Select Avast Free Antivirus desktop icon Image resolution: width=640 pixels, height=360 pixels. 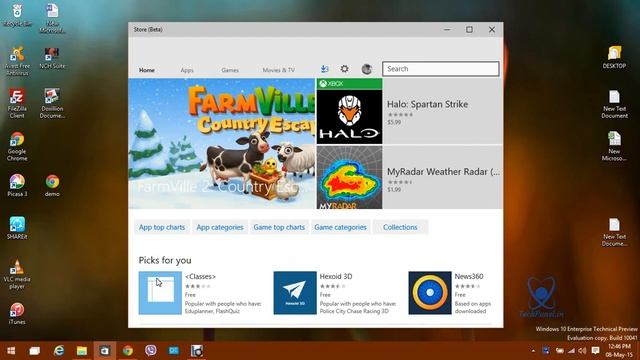point(17,61)
